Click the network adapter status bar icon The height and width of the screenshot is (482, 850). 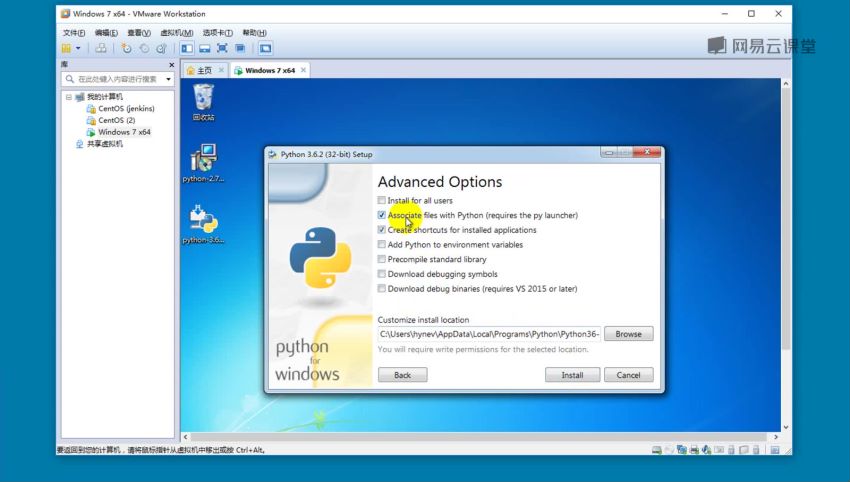(681, 450)
